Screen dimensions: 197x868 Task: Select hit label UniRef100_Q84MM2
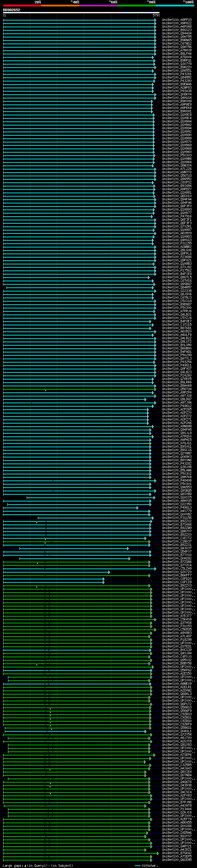pos(176,78)
